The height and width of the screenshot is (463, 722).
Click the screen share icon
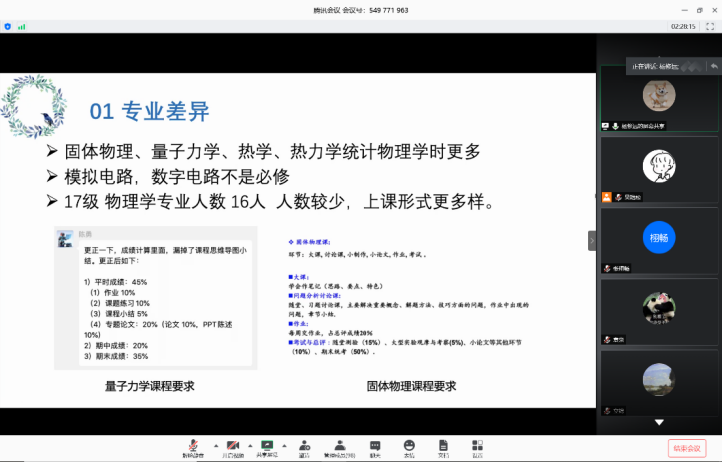pos(266,446)
